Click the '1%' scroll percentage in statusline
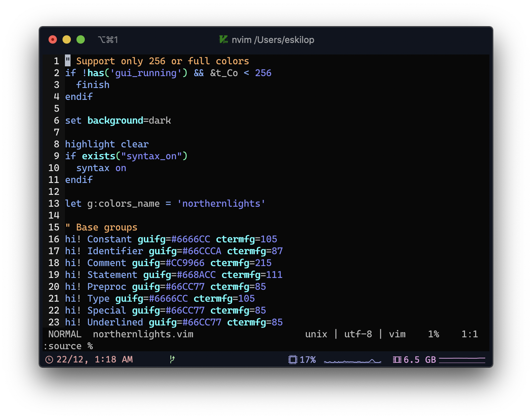This screenshot has width=532, height=419. 434,334
